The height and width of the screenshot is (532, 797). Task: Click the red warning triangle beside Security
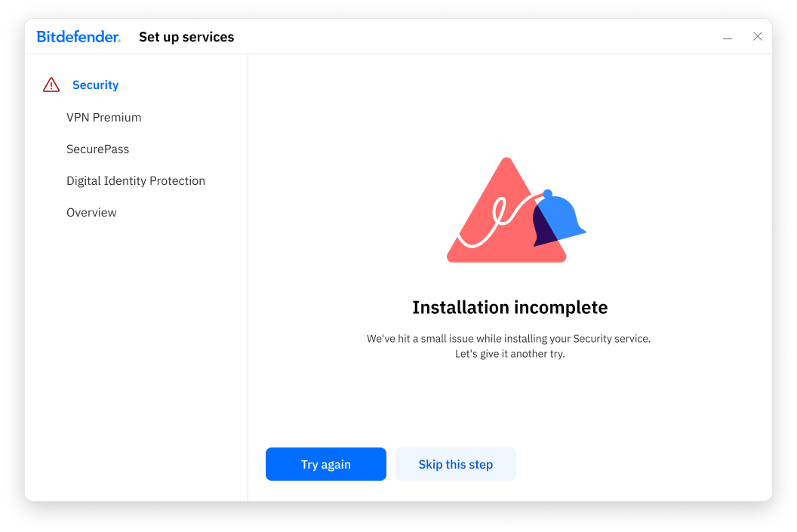[x=51, y=85]
